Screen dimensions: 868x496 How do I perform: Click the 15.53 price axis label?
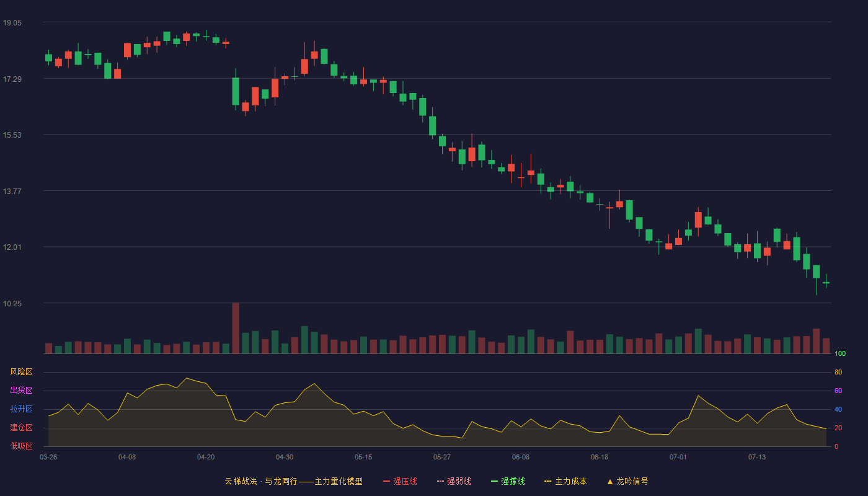pos(12,135)
